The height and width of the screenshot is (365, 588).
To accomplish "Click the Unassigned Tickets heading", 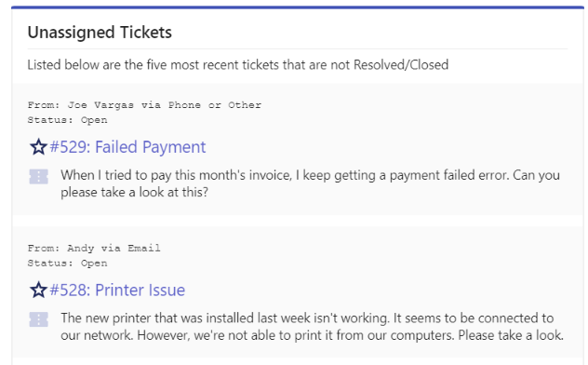I will click(100, 33).
